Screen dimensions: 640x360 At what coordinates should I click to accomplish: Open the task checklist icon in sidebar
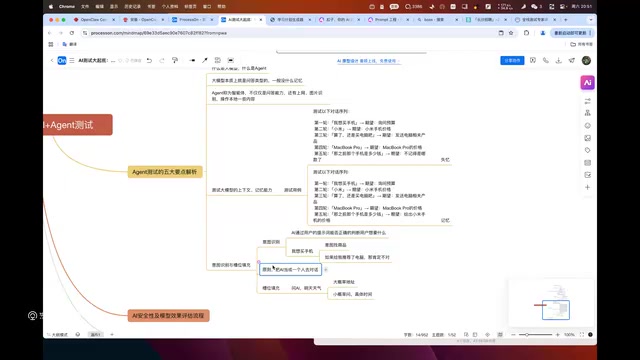point(587,175)
